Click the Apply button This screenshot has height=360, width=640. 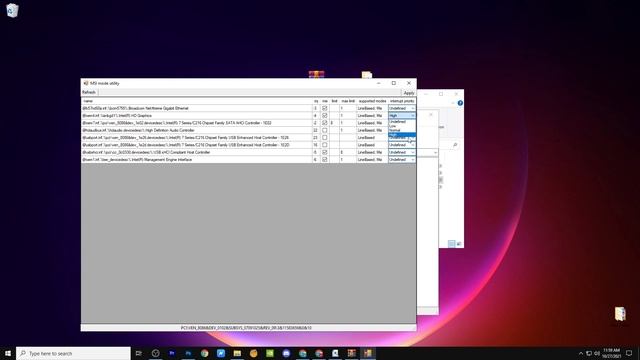click(409, 93)
